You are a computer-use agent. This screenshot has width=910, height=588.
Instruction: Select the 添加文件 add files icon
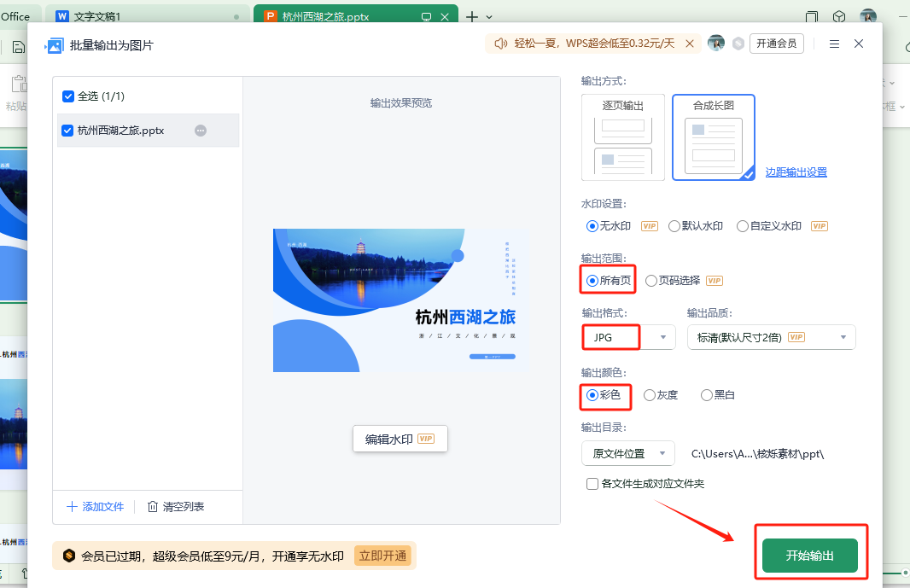[x=73, y=506]
